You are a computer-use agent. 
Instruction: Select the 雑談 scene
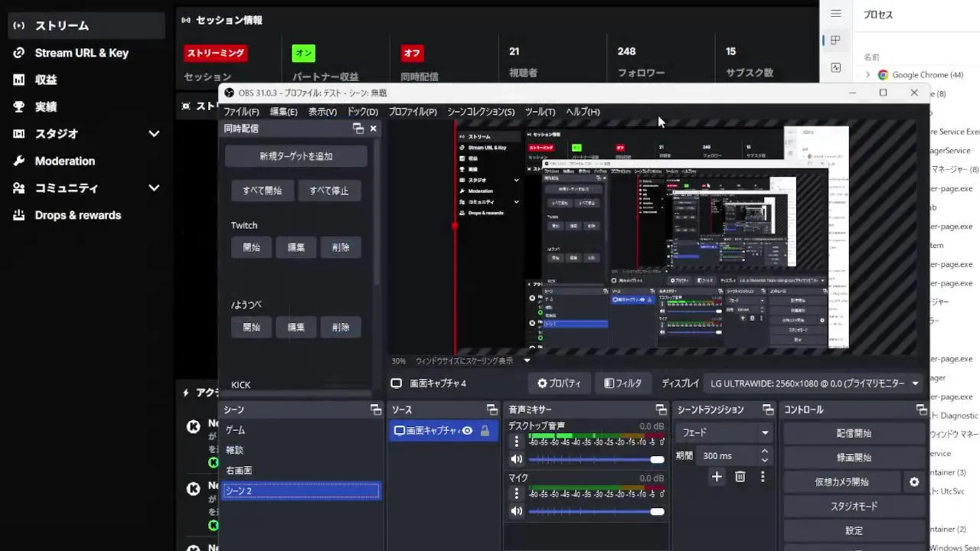pos(301,450)
